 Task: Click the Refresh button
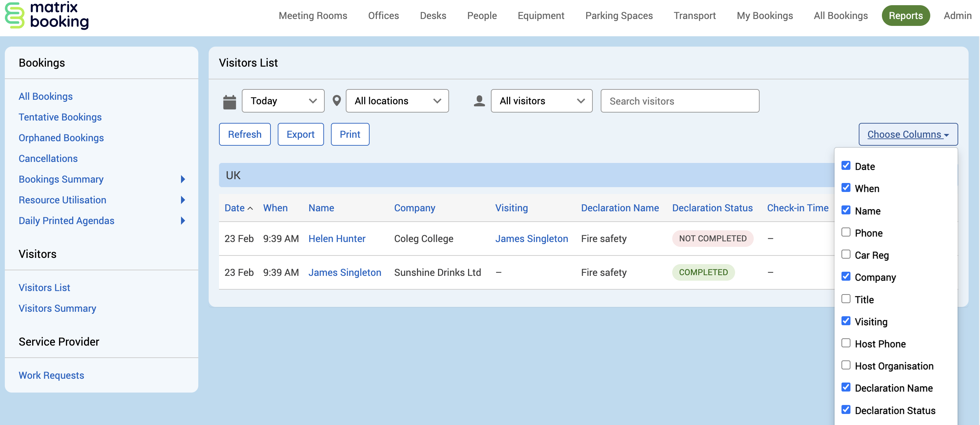[x=245, y=134]
